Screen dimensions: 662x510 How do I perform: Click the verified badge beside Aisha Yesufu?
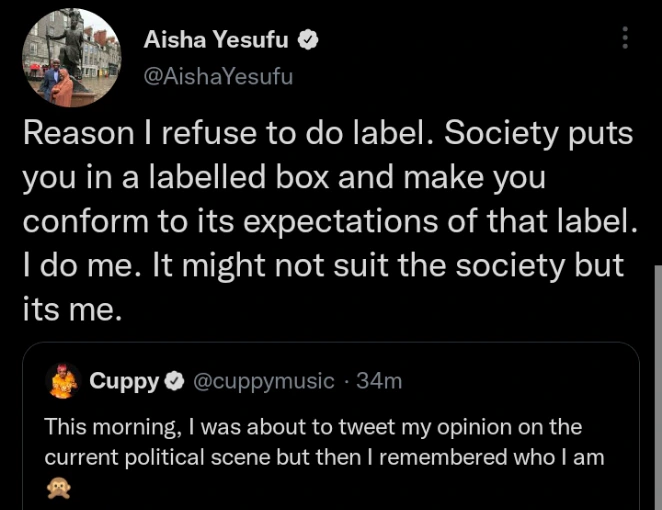tap(310, 40)
